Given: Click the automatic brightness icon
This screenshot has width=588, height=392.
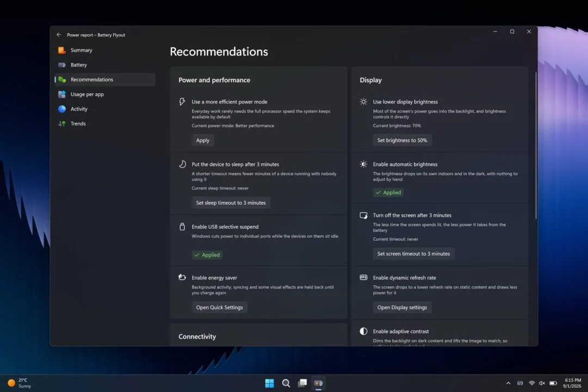Looking at the screenshot, I should click(x=363, y=164).
